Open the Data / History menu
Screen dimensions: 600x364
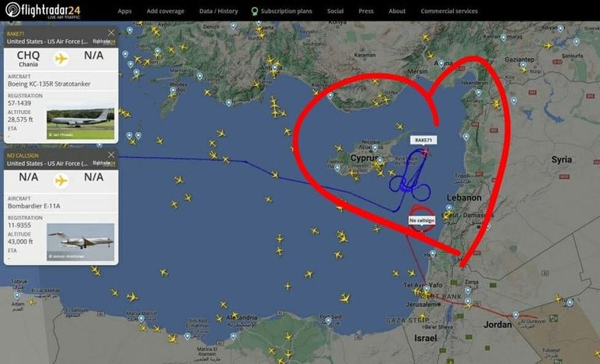219,11
